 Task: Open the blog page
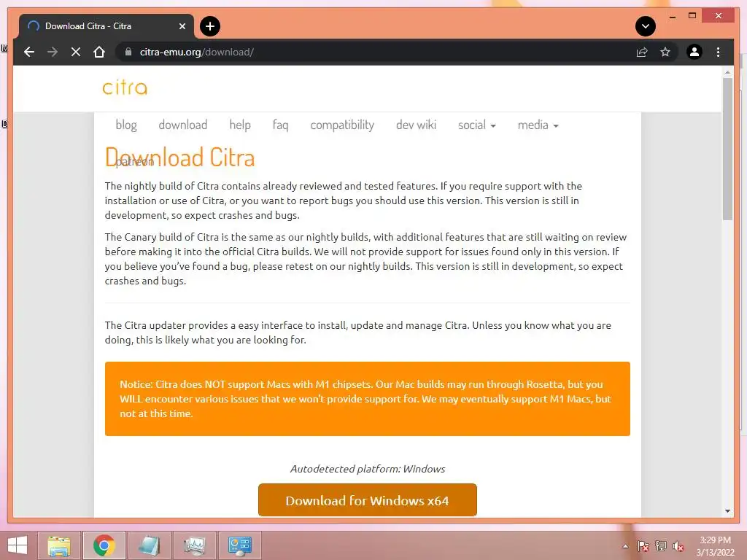pyautogui.click(x=126, y=125)
